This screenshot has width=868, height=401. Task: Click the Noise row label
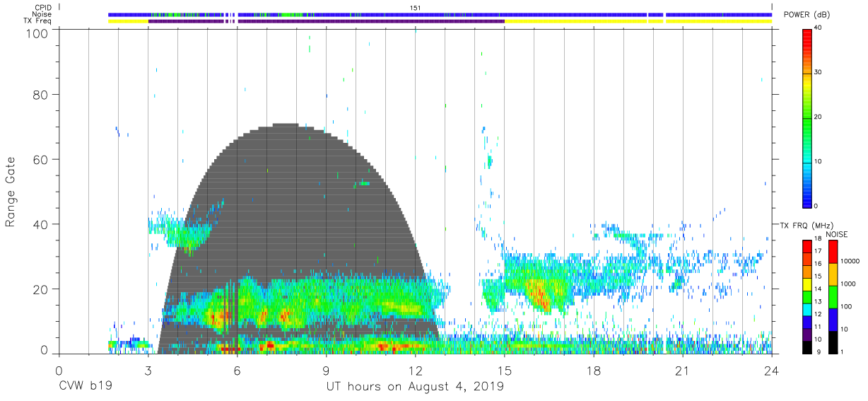pyautogui.click(x=42, y=14)
